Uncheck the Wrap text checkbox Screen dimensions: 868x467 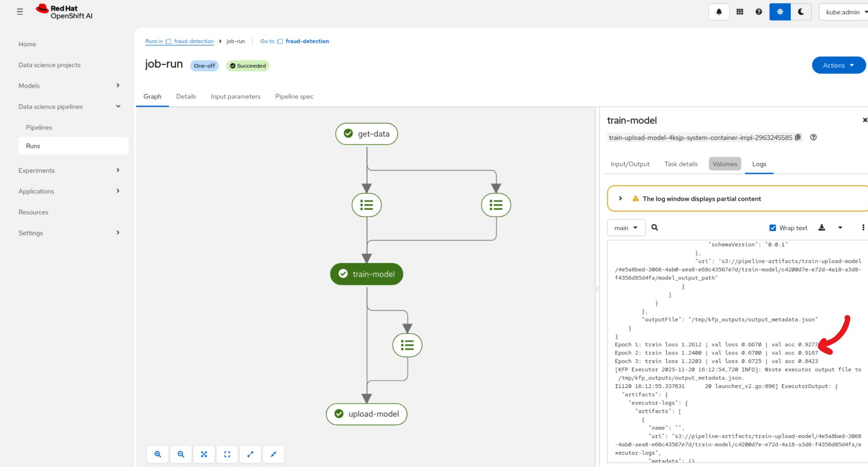773,228
